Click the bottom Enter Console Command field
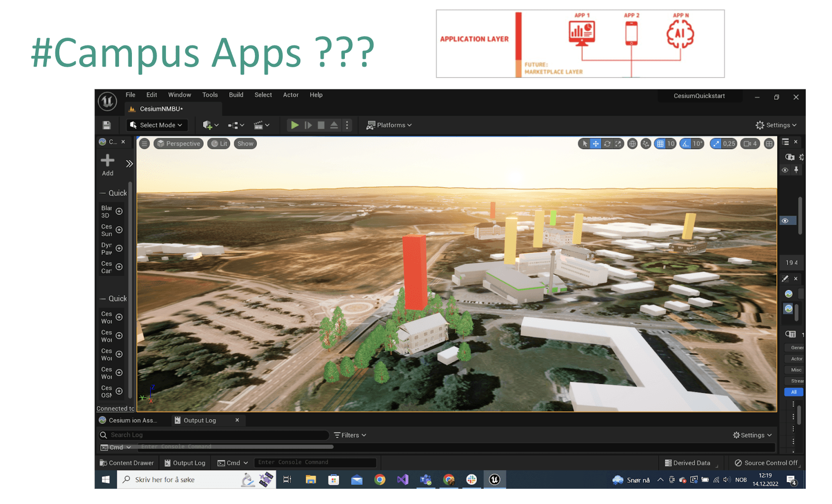 point(315,462)
